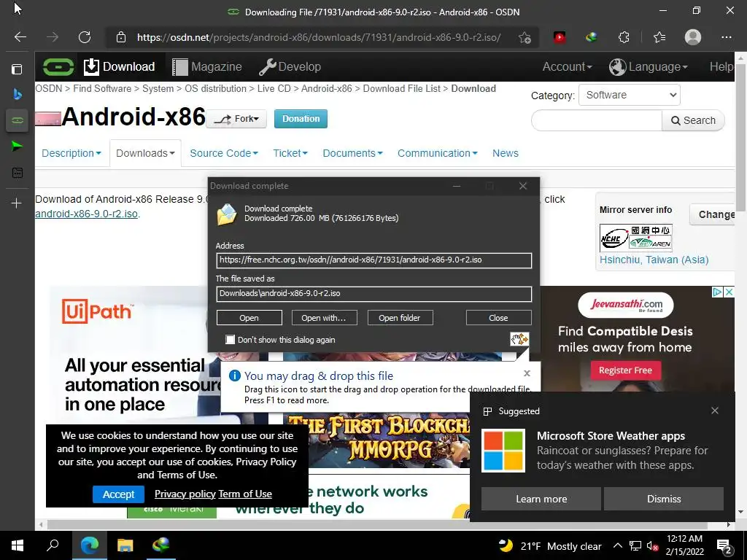Select the dark square vertical tab icon

point(18,172)
